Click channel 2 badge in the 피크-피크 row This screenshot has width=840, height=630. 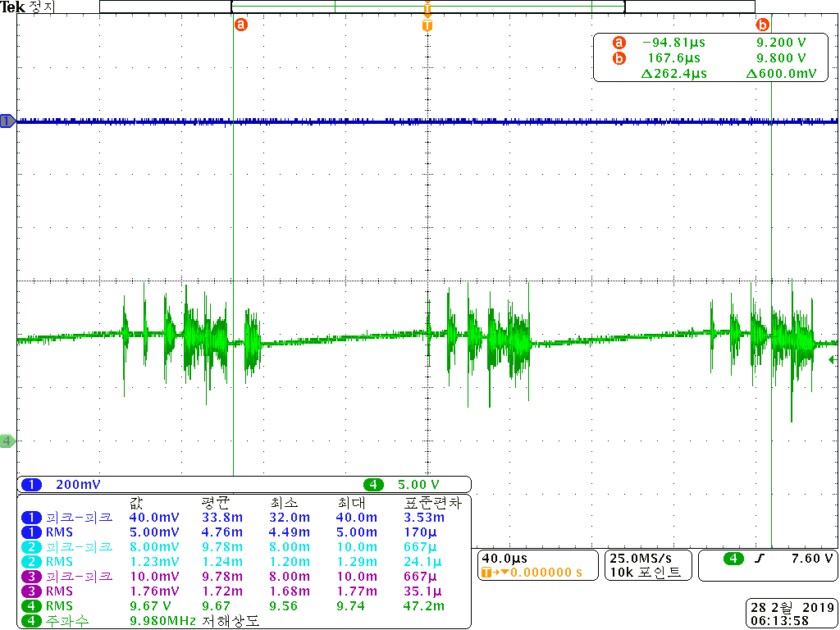coord(32,547)
